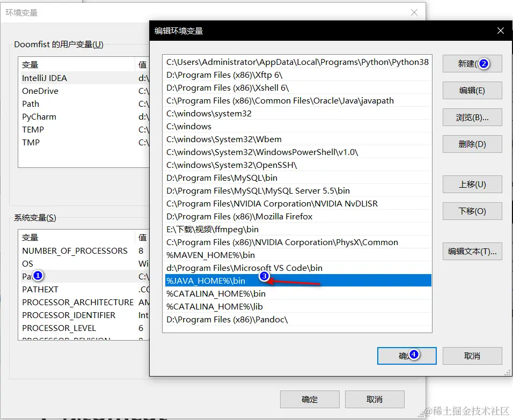The image size is (513, 420).
Task: Confirm the edit dialog with its 确定 button
Action: point(407,356)
